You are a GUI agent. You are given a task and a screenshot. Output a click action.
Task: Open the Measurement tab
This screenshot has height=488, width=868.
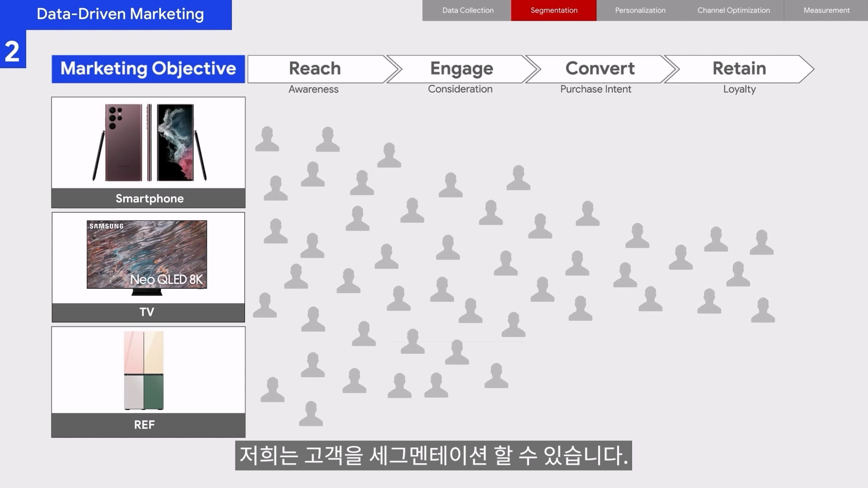pyautogui.click(x=826, y=10)
